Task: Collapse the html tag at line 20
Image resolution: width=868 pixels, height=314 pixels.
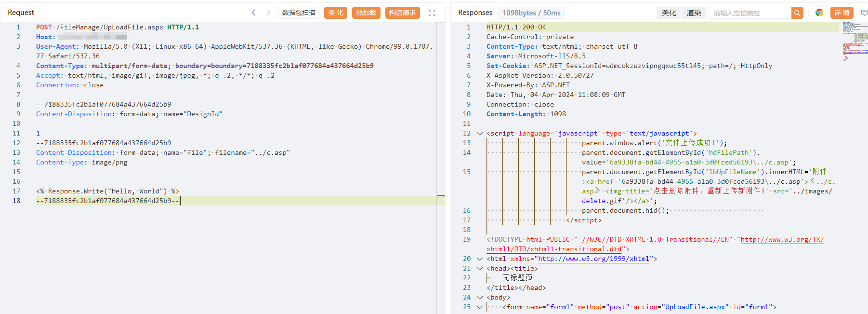Action: point(479,259)
